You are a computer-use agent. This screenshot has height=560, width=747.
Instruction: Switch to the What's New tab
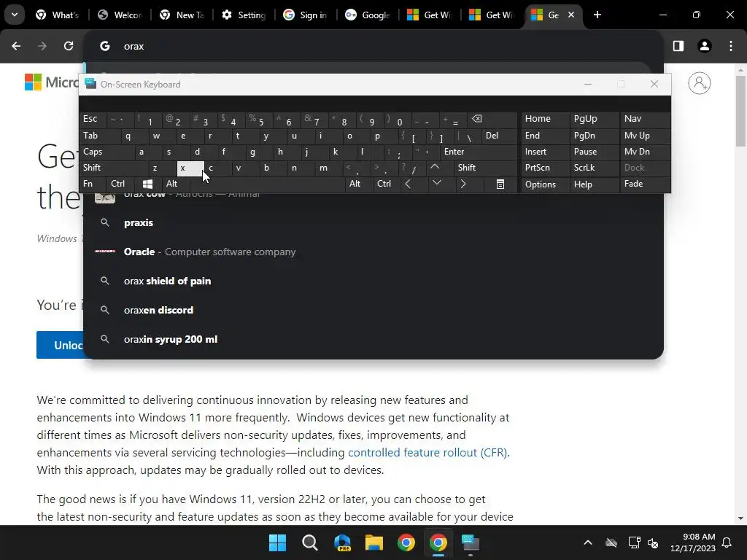click(x=58, y=15)
